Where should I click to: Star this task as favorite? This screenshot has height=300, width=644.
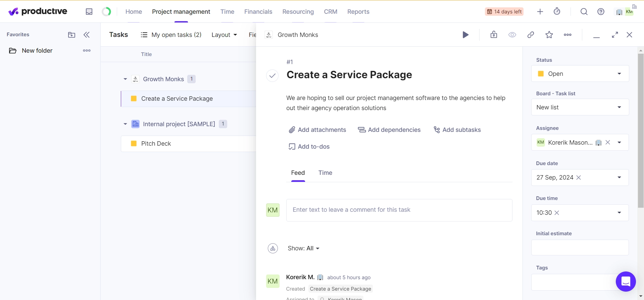point(549,35)
